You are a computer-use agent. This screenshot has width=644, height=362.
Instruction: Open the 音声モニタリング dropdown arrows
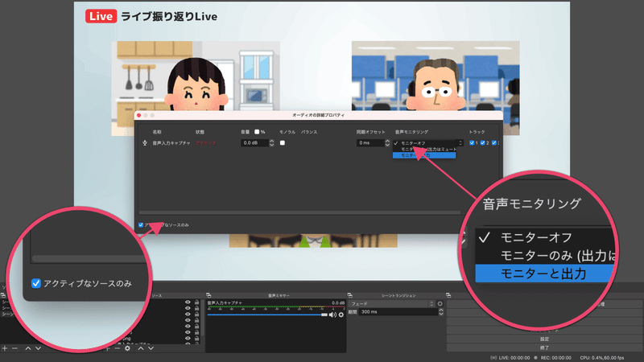[x=460, y=143]
